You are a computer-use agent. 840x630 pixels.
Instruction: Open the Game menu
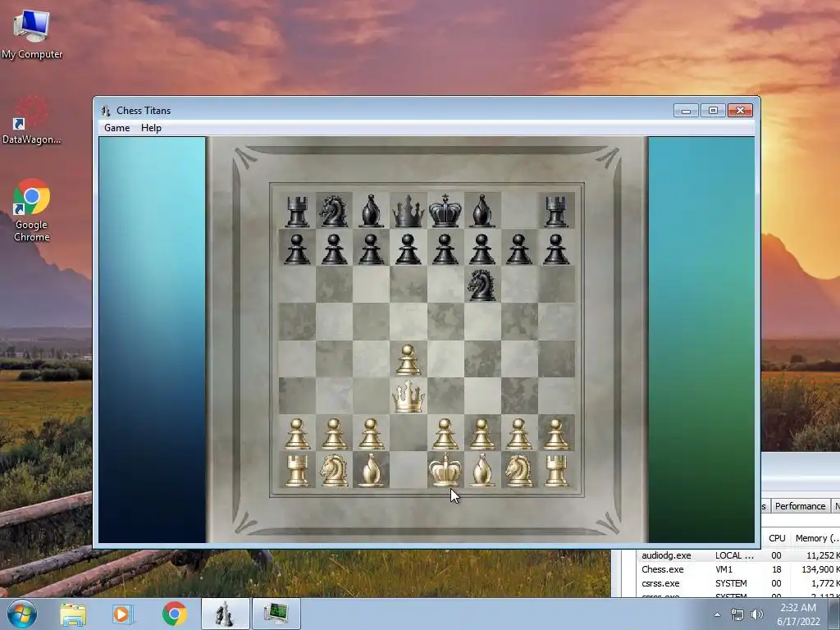116,127
